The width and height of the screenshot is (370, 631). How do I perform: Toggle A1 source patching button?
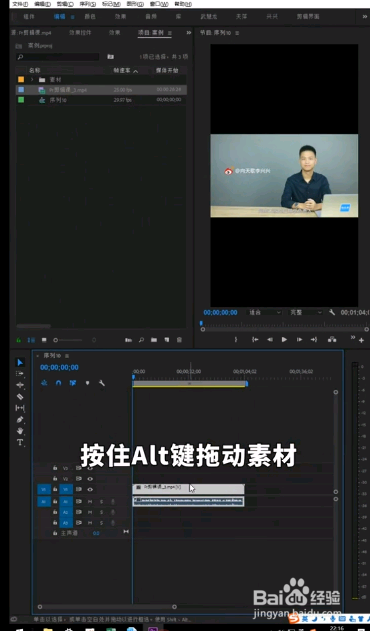point(44,501)
